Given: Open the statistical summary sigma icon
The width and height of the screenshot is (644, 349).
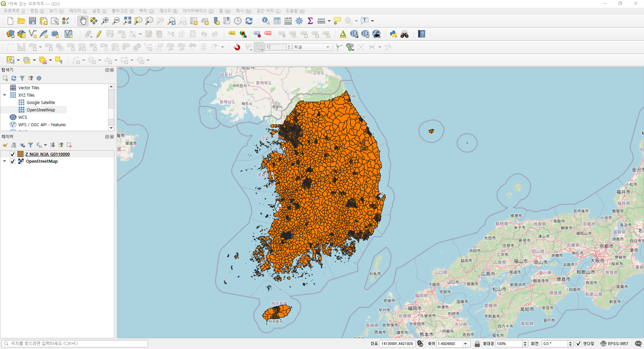Looking at the screenshot, I should point(310,21).
